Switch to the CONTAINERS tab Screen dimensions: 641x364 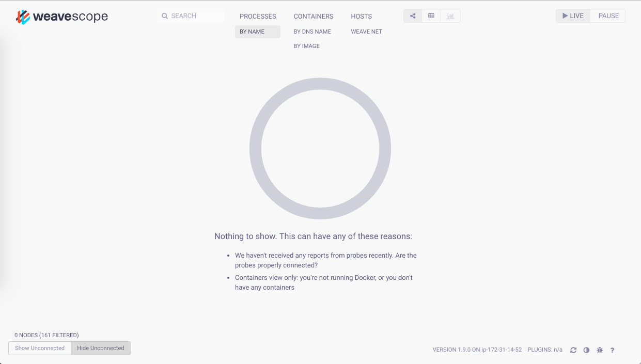point(313,16)
